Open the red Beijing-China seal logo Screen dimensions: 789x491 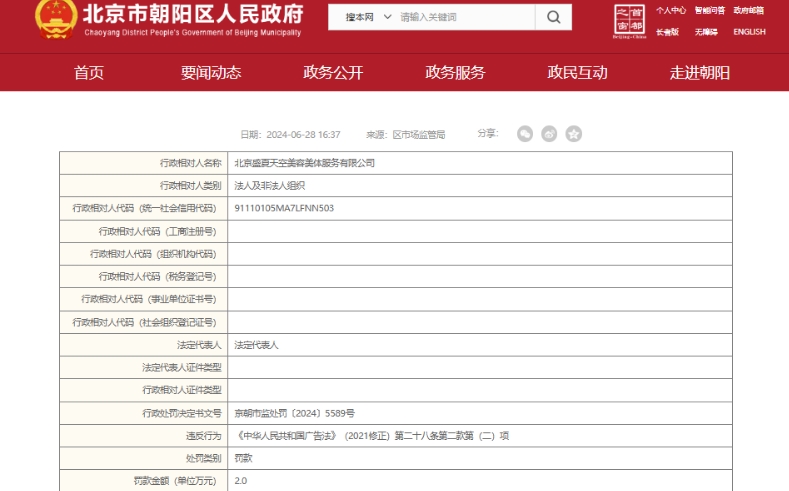(630, 20)
